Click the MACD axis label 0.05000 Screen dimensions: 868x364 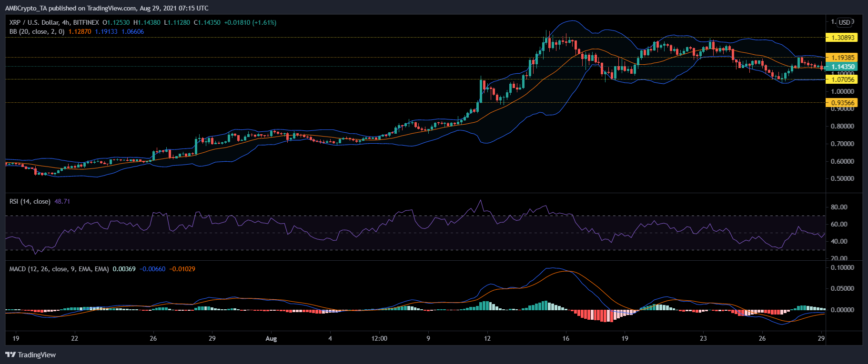tap(842, 288)
